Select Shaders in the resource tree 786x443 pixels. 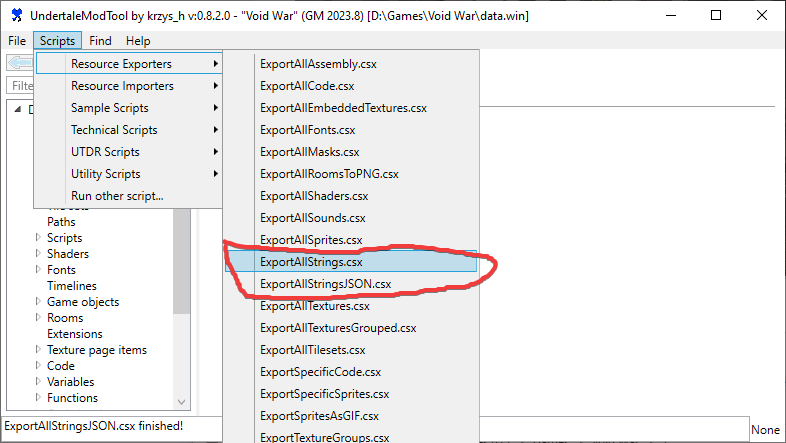pos(68,254)
